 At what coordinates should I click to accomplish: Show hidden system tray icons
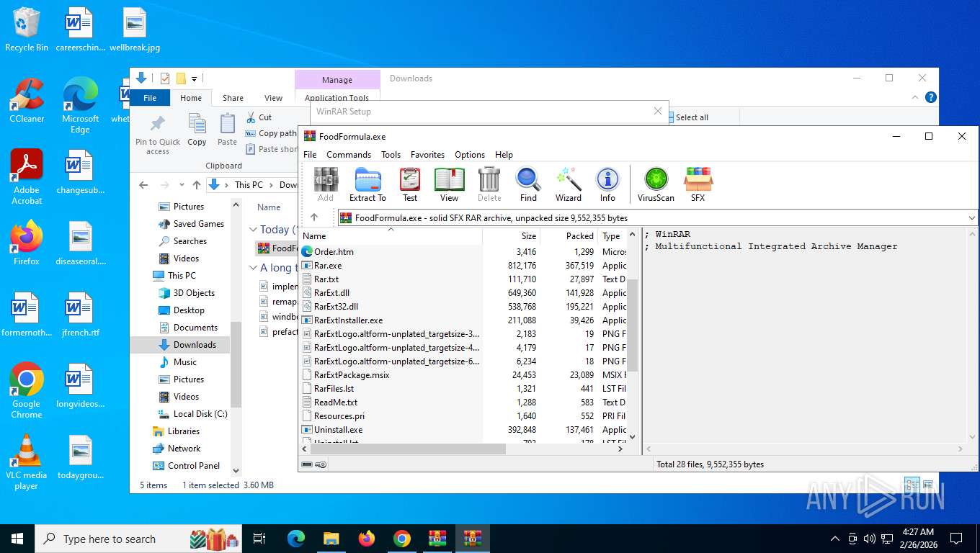(x=835, y=539)
